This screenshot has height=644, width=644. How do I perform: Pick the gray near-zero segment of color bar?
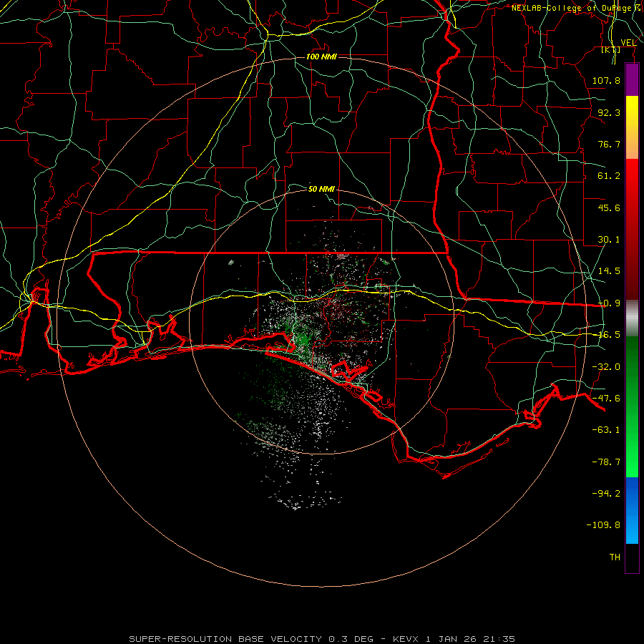[632, 318]
